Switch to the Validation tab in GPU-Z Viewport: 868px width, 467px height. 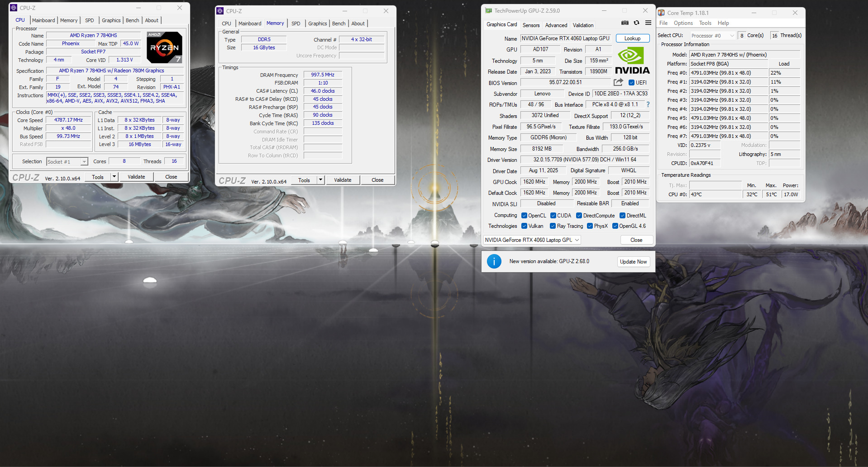583,25
